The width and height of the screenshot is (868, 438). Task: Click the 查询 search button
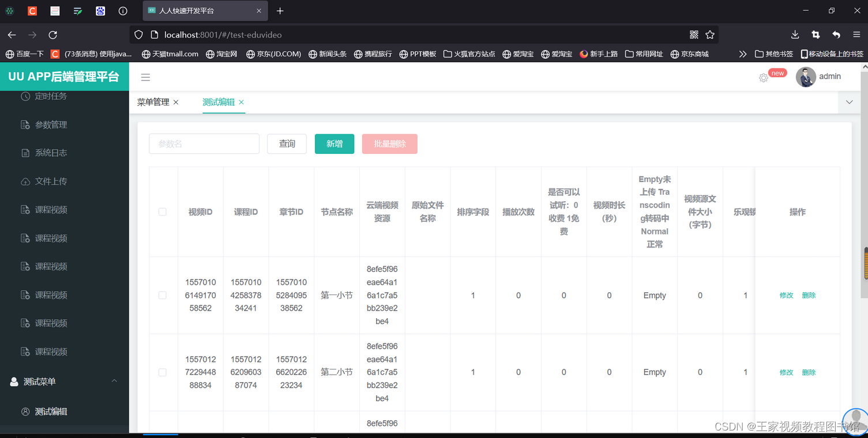[x=287, y=144]
